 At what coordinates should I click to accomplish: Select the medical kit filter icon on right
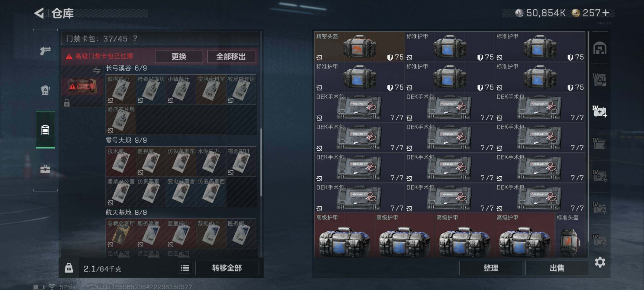pyautogui.click(x=600, y=111)
